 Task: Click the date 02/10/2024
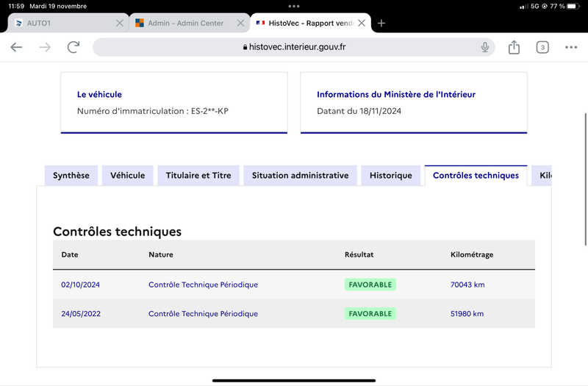[x=80, y=285]
